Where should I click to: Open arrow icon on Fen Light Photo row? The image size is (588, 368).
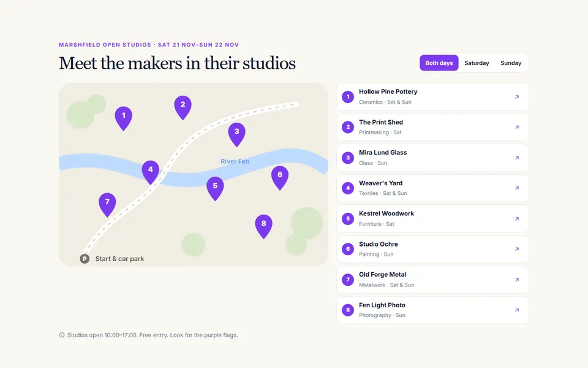click(x=517, y=310)
